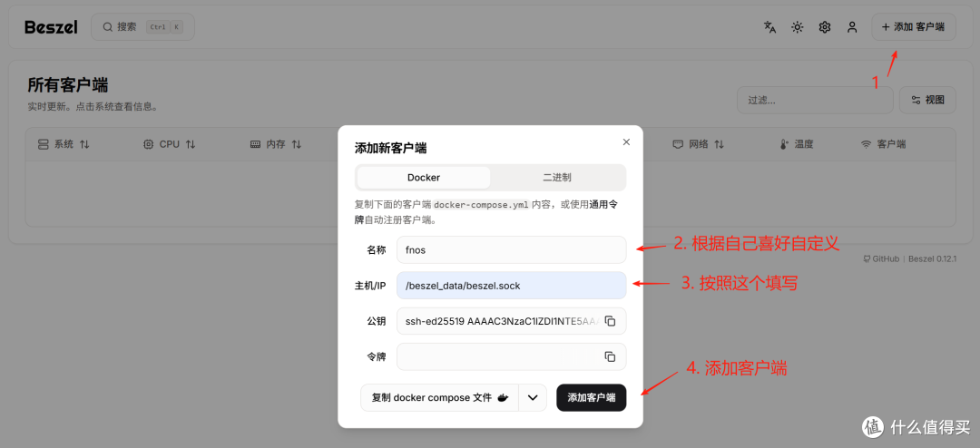Screen dimensions: 980x448
Task: Focus the 名称 input field
Action: (x=511, y=250)
